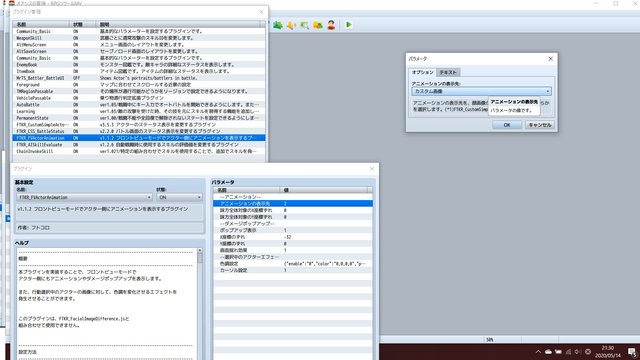Close the プラグイン dialog

(372, 169)
